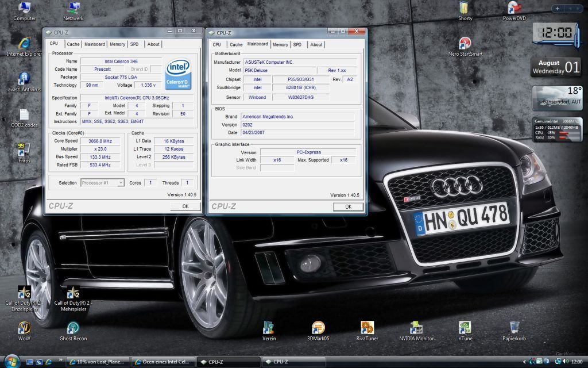Show hidden system tray icons arrow
The height and width of the screenshot is (368, 588).
tap(524, 362)
